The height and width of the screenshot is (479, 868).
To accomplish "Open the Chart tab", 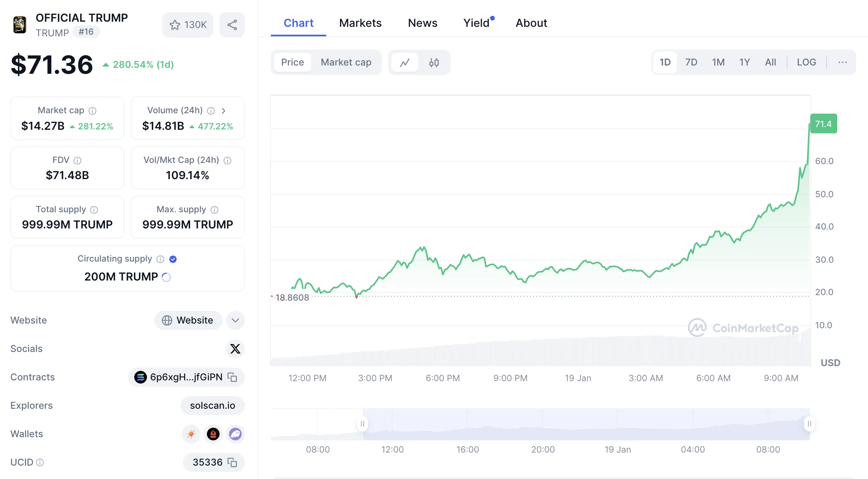I will tap(299, 23).
